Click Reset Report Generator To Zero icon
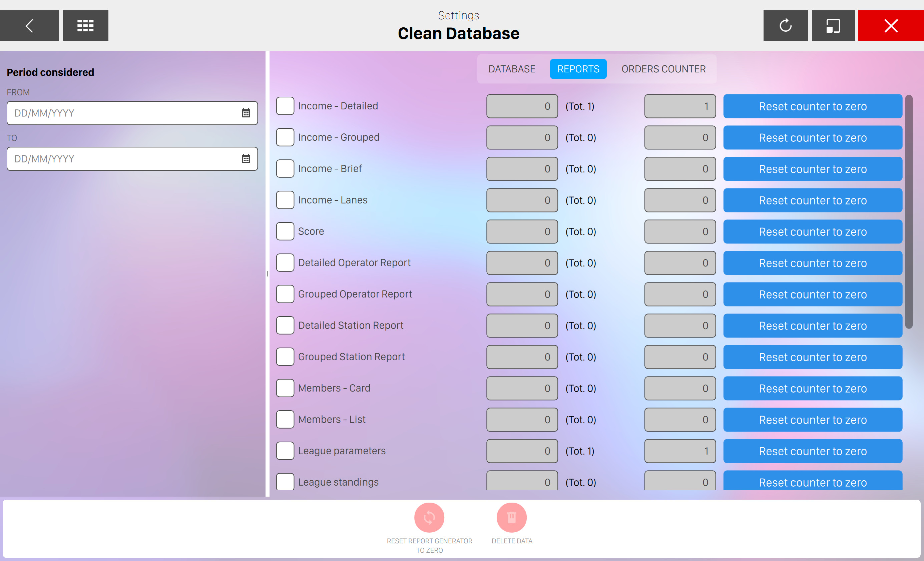Viewport: 924px width, 561px height. pyautogui.click(x=429, y=518)
